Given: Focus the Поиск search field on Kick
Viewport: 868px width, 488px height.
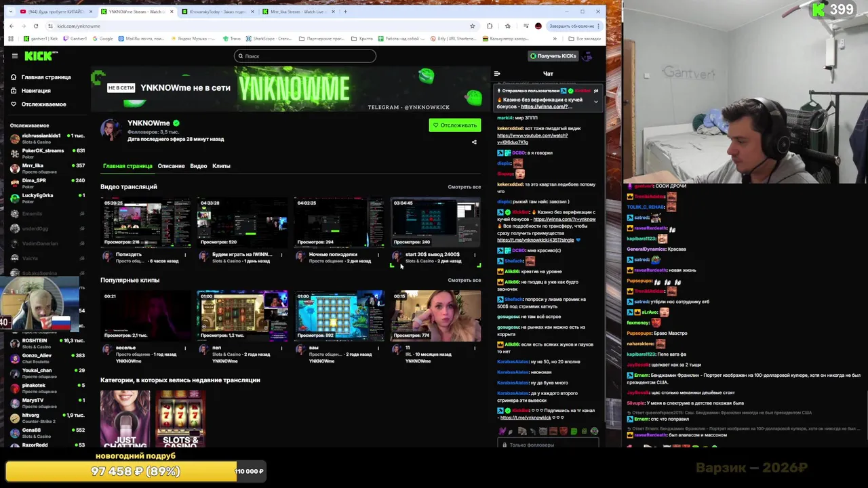Looking at the screenshot, I should pyautogui.click(x=305, y=56).
